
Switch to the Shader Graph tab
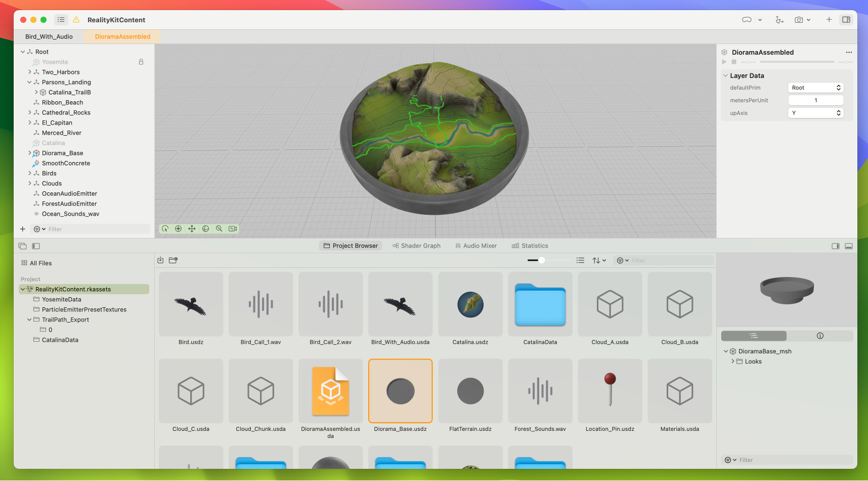[x=416, y=246]
